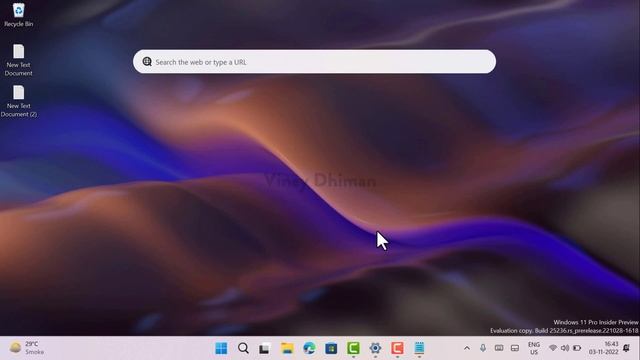The width and height of the screenshot is (640, 360).
Task: Open the Wi-Fi network tray icon
Action: 553,348
